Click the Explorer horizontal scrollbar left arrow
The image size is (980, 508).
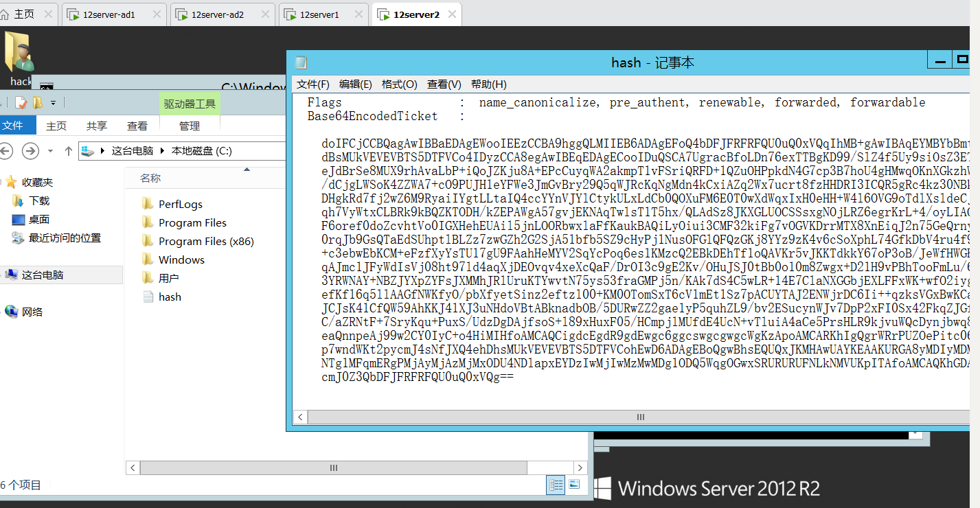[133, 467]
